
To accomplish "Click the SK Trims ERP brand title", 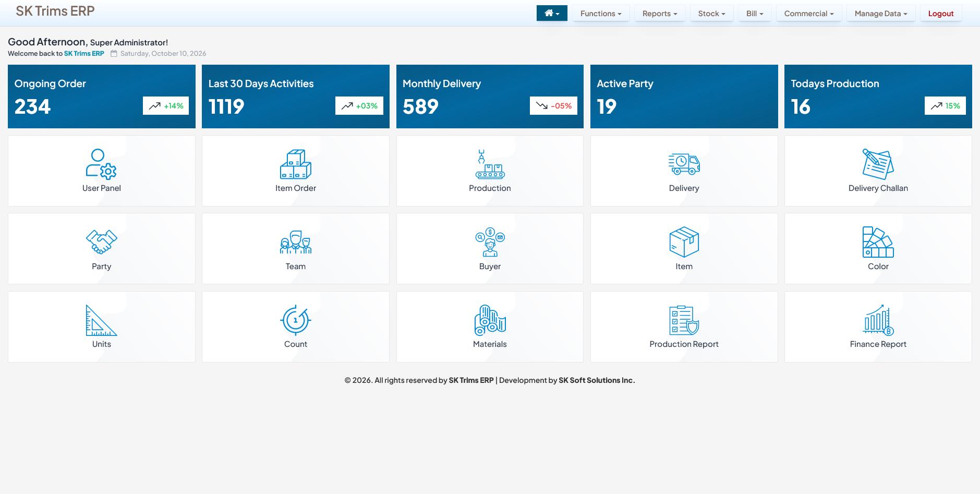I will (x=55, y=11).
